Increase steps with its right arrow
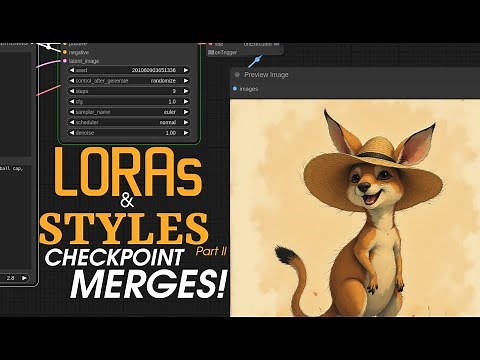Image resolution: width=480 pixels, height=360 pixels. [186, 91]
